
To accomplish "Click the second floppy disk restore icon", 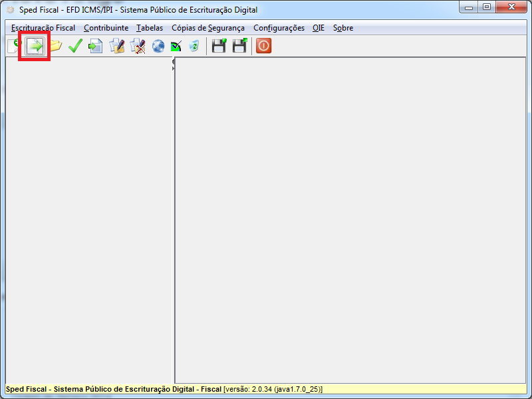I will click(239, 47).
